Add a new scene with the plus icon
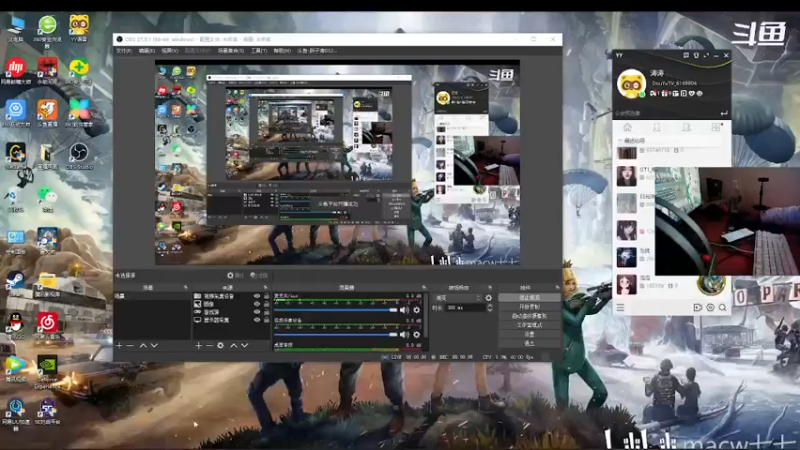Screen dimensions: 800x450 119,345
